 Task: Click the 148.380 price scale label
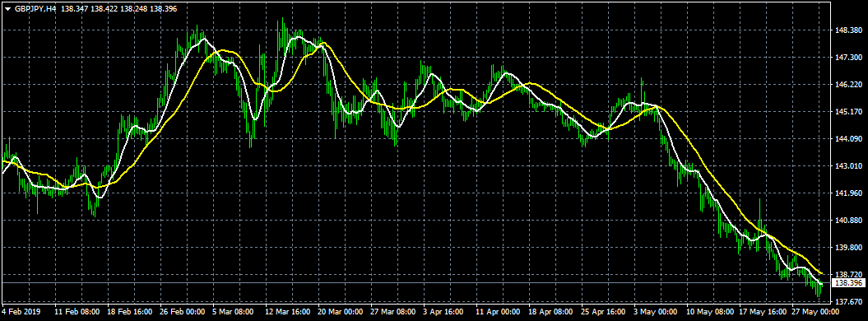click(x=848, y=30)
